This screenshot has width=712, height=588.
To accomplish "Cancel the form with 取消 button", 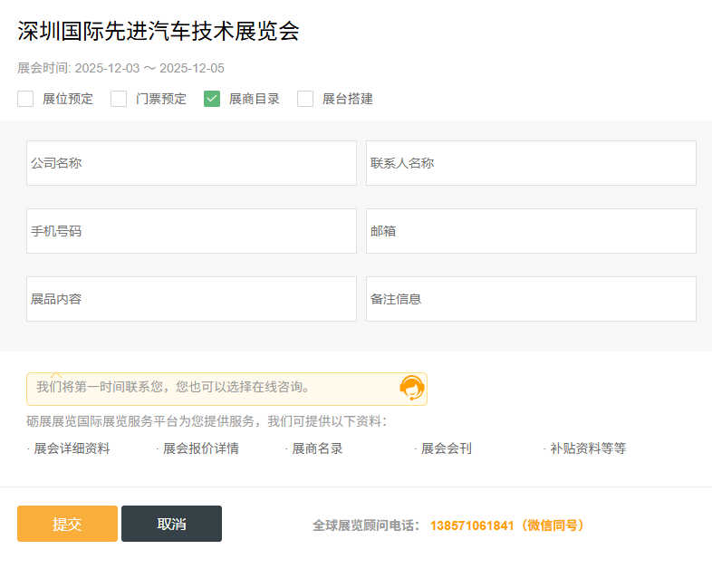I will tap(171, 524).
